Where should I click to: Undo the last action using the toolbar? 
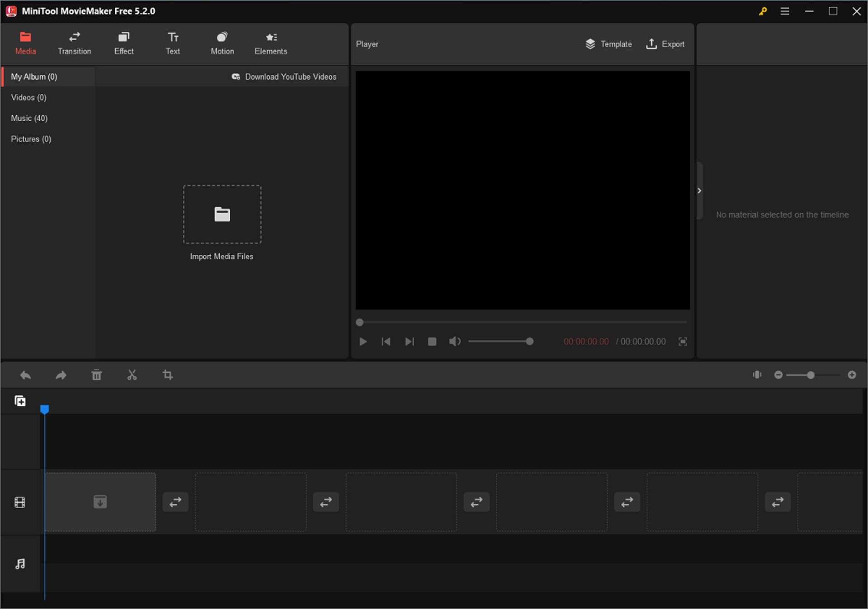pos(25,375)
